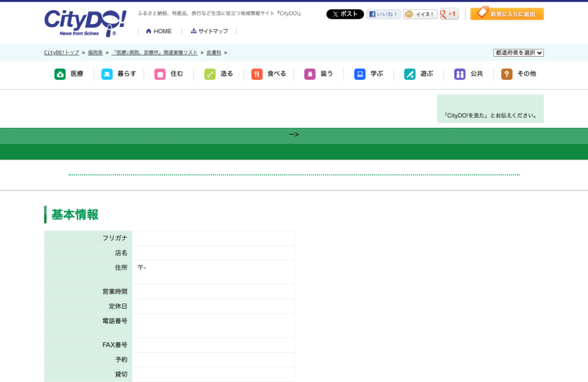Click the mixi イイネ！ button
Screen dimensions: 588x382
pyautogui.click(x=420, y=14)
